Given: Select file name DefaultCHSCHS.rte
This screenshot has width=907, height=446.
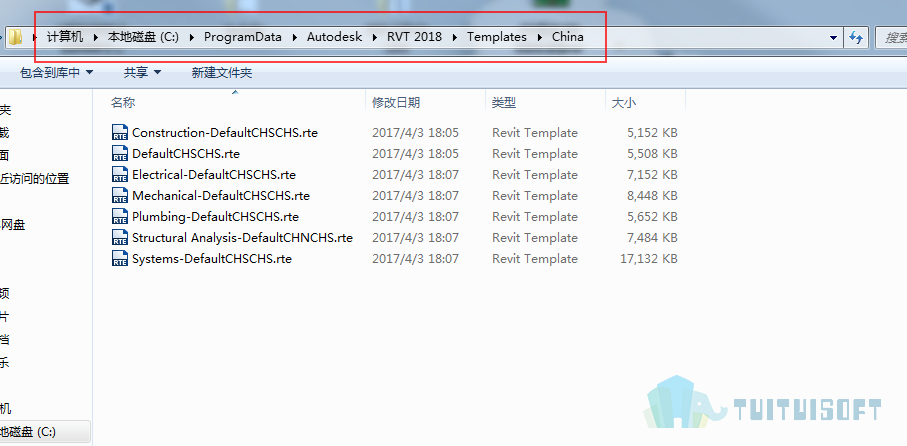Looking at the screenshot, I should [x=186, y=153].
